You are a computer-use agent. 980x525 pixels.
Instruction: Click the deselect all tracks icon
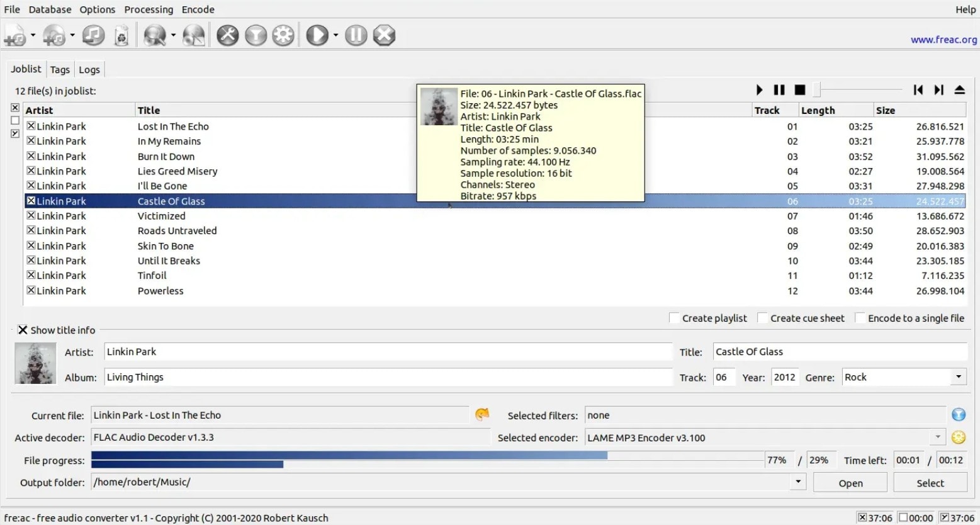point(15,120)
